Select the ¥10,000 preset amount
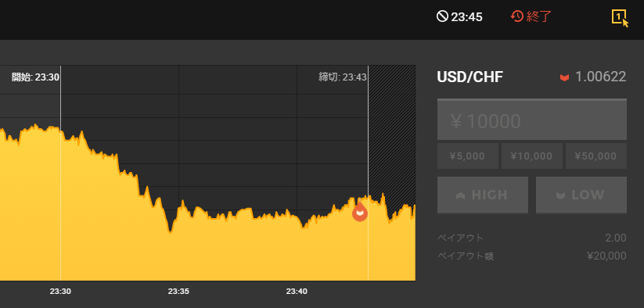The width and height of the screenshot is (644, 308). click(x=532, y=156)
